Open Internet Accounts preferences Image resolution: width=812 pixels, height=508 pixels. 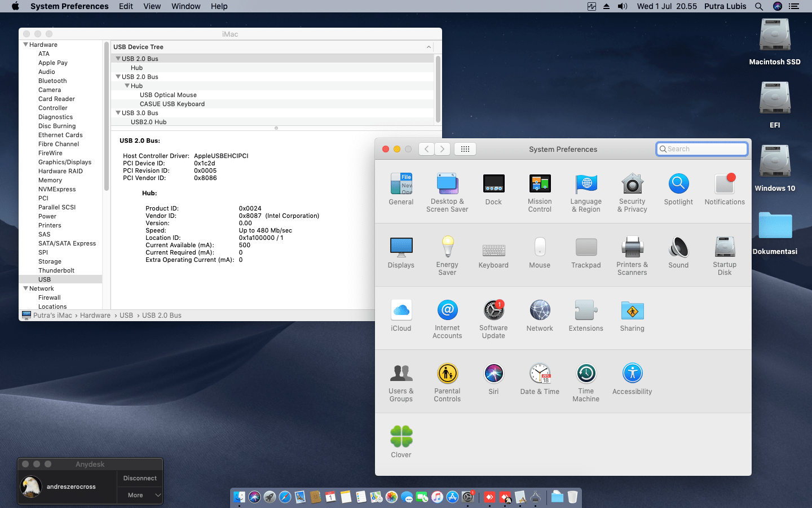(x=447, y=310)
